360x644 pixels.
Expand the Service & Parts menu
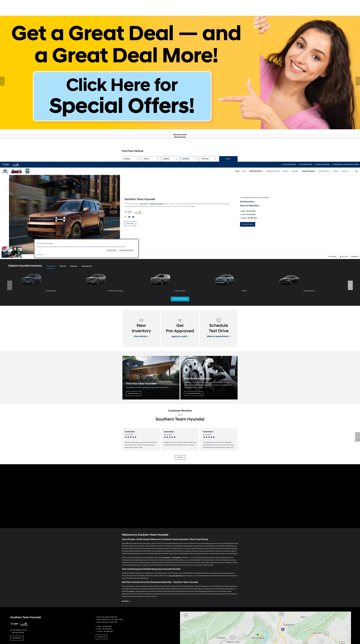324,171
